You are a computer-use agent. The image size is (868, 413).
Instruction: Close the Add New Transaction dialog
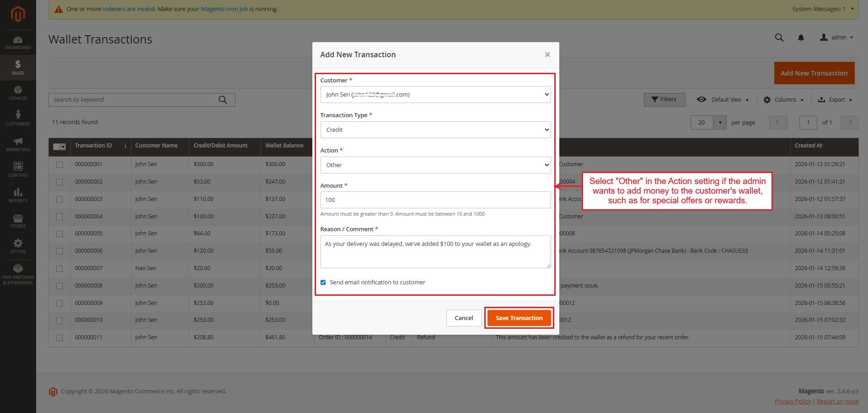(547, 54)
